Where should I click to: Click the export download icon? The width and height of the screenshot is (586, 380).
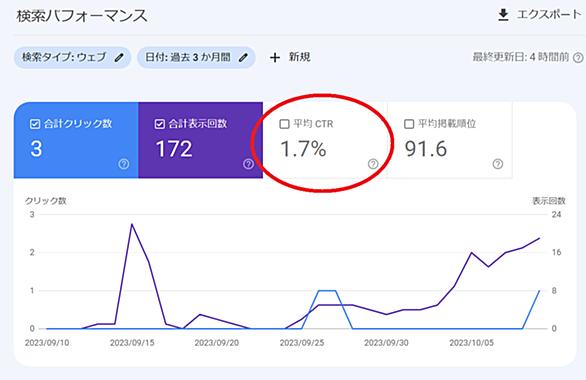pos(503,15)
